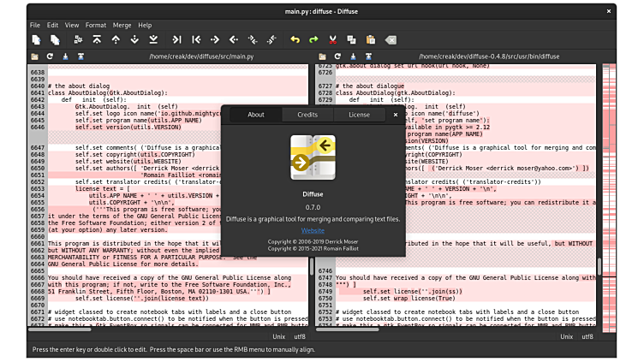Jump to the first difference

tap(97, 39)
